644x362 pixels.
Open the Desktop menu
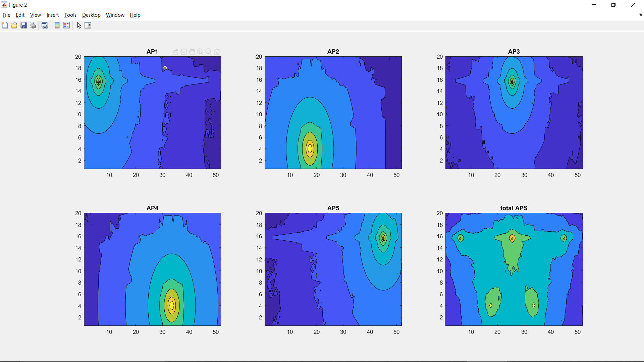[x=91, y=15]
